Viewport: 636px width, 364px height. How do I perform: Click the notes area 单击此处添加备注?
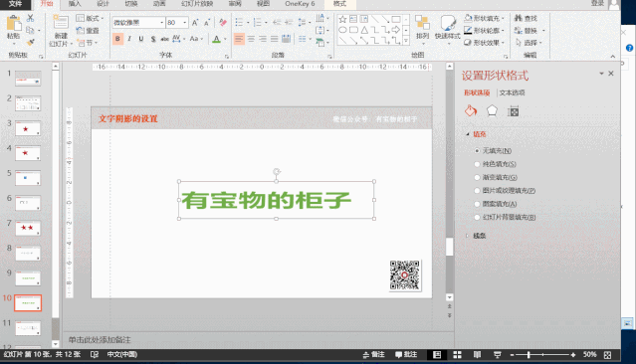tap(100, 340)
